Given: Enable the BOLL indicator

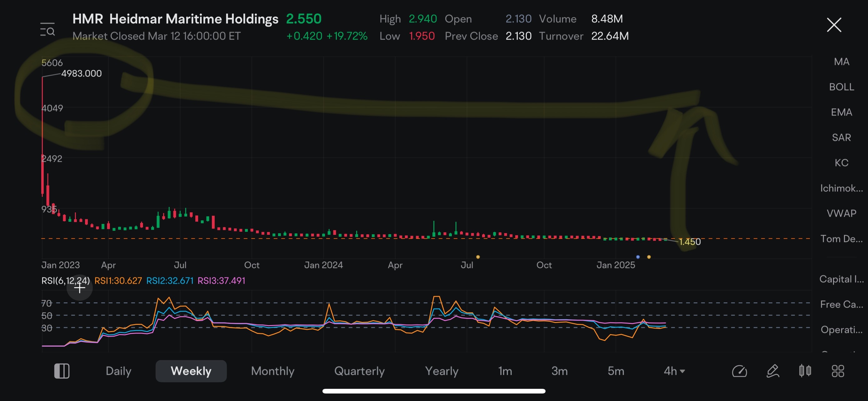Looking at the screenshot, I should point(841,87).
